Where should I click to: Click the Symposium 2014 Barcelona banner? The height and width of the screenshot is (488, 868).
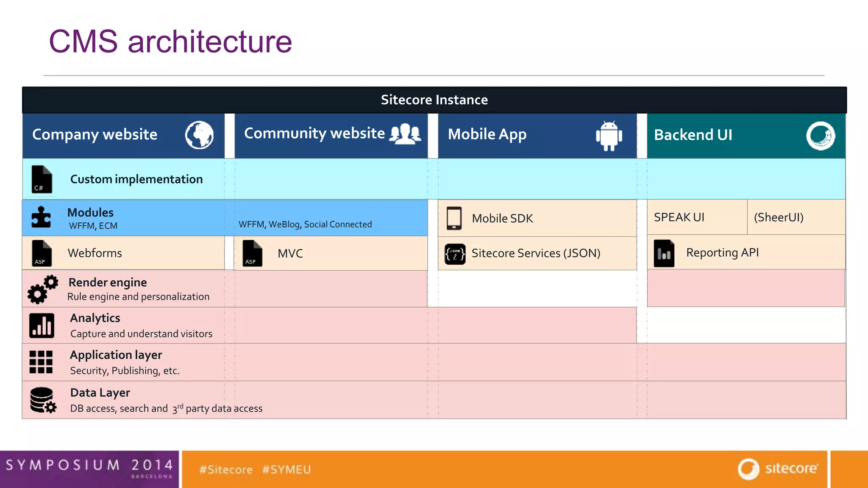point(89,469)
